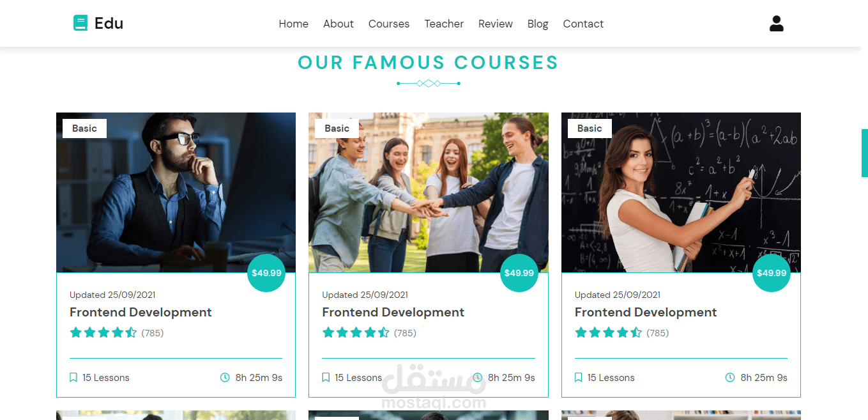Click the clock icon on third course card
The width and height of the screenshot is (868, 420).
pyautogui.click(x=730, y=378)
